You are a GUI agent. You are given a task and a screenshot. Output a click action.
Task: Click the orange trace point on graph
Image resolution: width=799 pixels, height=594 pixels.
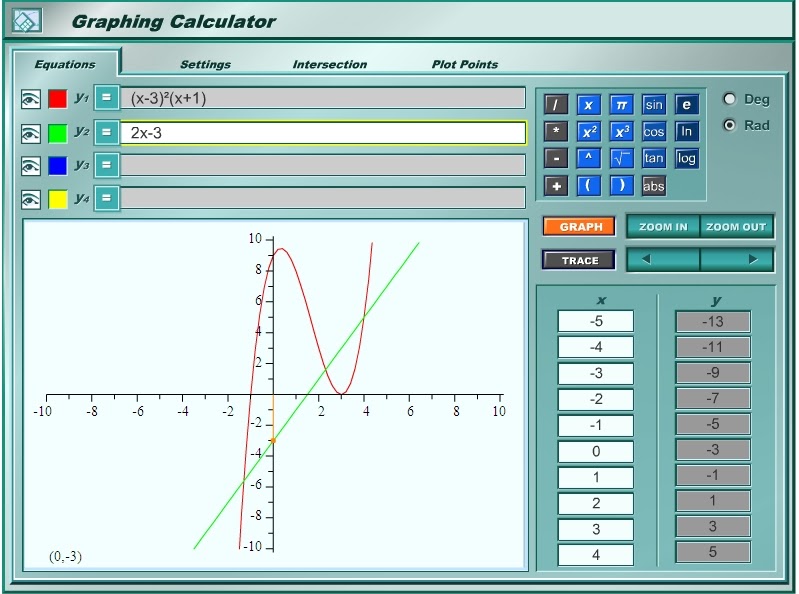pyautogui.click(x=273, y=440)
